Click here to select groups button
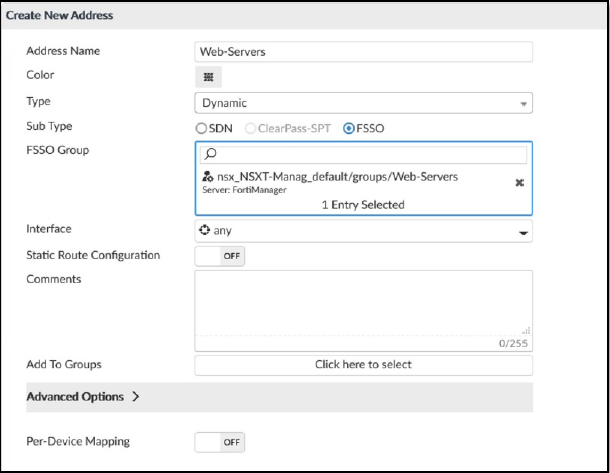Viewport: 610px width, 473px height. tap(362, 365)
